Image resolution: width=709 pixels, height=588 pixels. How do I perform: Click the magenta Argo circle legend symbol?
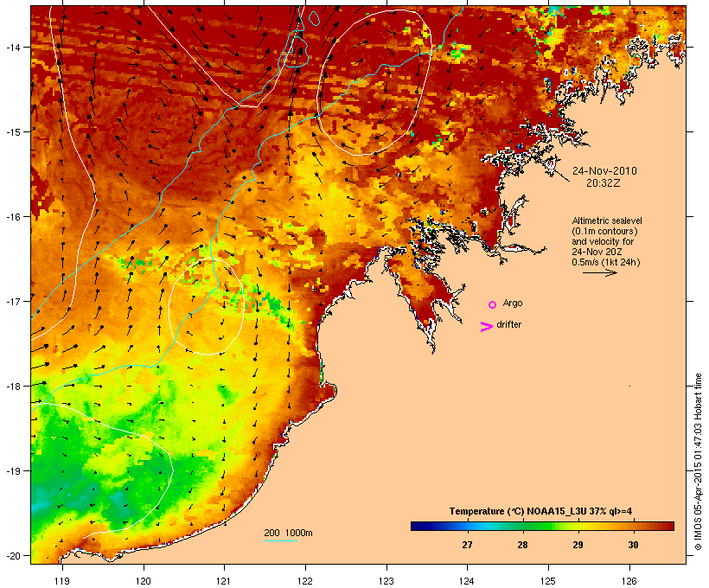493,304
